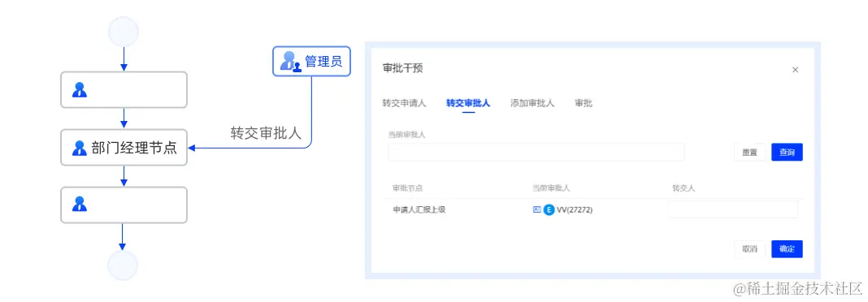Click the blue E avatar of VV(27272)
Image resolution: width=868 pixels, height=302 pixels.
pos(549,209)
